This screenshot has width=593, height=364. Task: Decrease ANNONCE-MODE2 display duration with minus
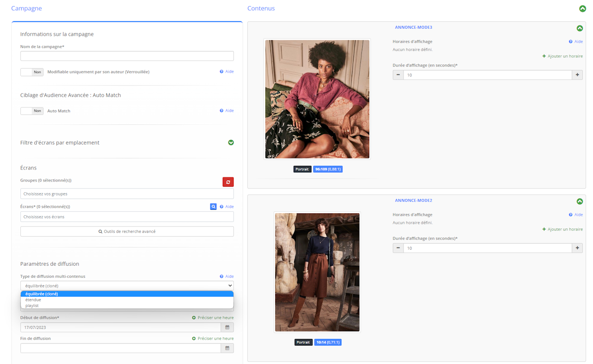coord(398,248)
